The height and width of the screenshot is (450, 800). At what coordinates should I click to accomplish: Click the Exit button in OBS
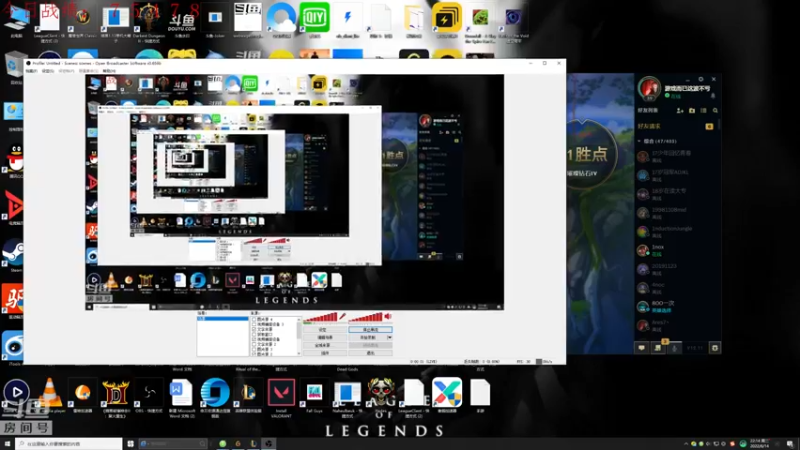[370, 353]
